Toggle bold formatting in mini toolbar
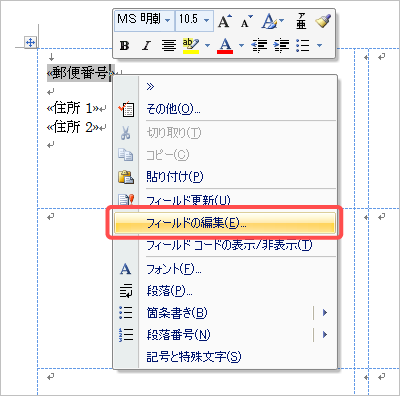 point(125,45)
